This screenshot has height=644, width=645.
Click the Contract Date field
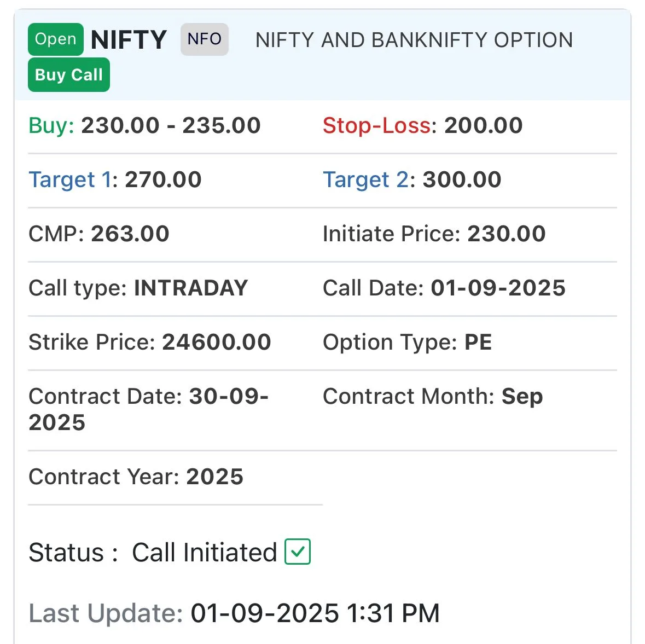148,409
